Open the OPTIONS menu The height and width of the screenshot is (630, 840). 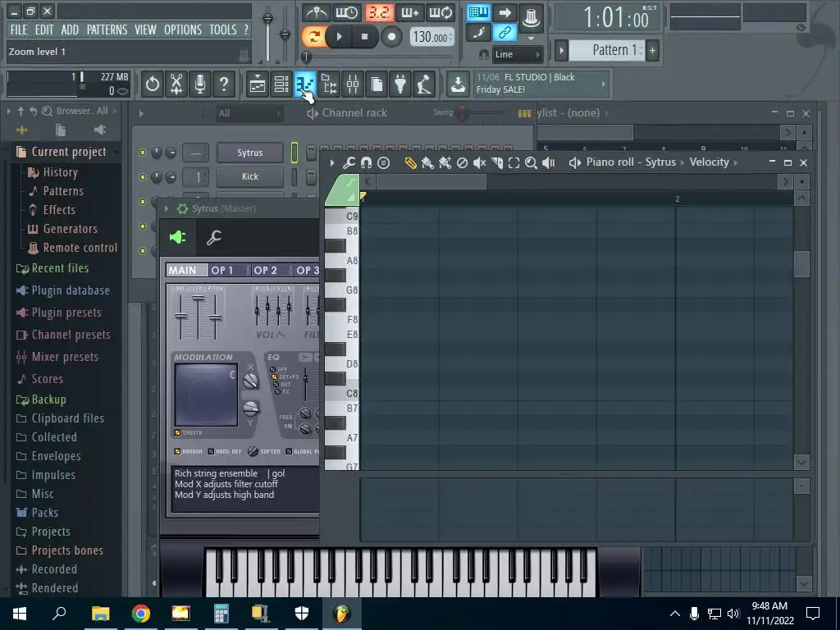183,30
